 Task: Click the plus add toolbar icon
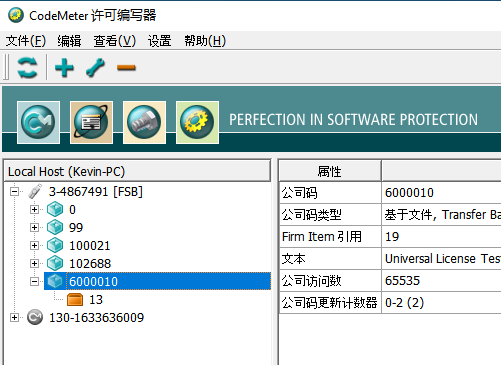pyautogui.click(x=64, y=68)
